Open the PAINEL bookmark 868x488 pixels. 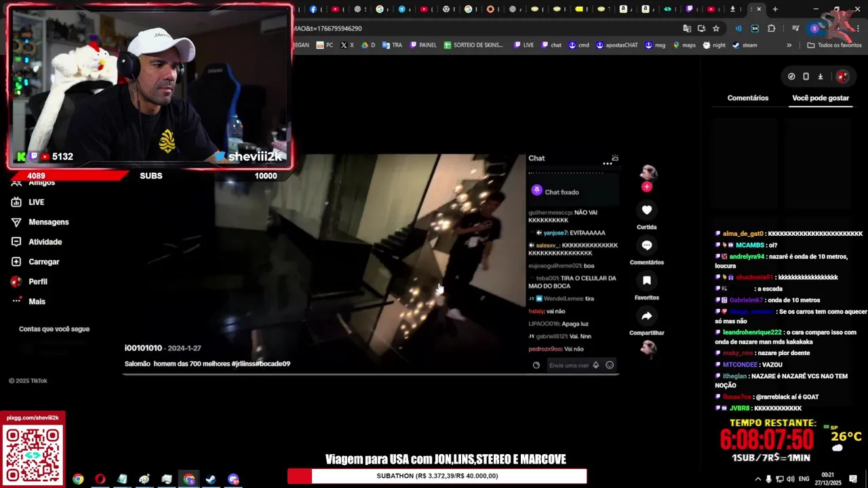423,45
